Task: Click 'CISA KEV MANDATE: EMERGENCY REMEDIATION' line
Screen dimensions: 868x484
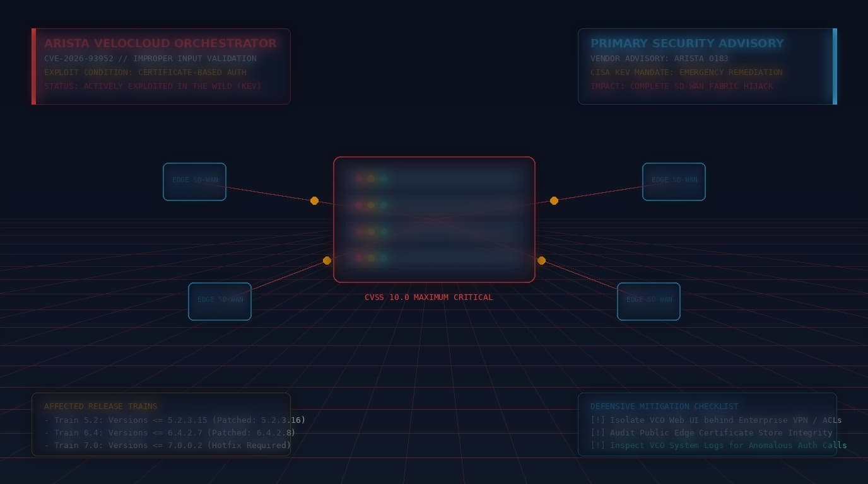Action: coord(686,72)
